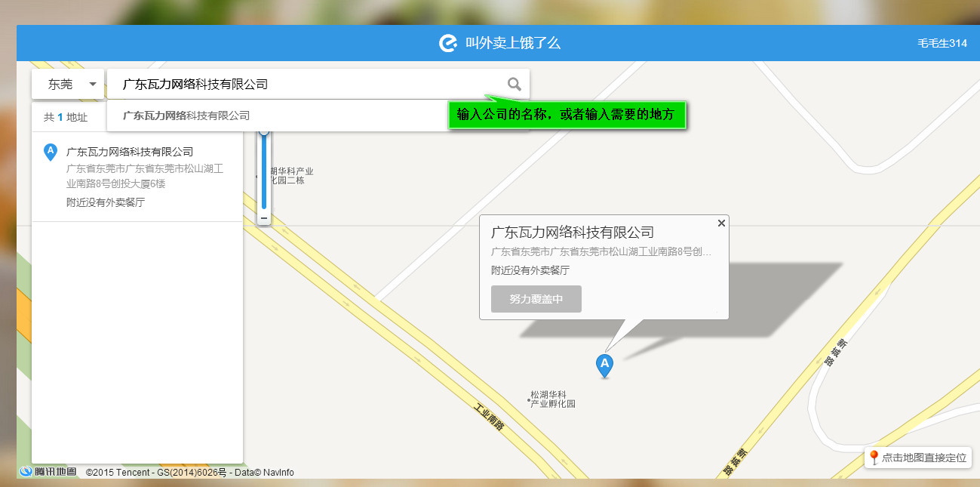Select the blue A marker on the map
Image resolution: width=980 pixels, height=487 pixels.
pyautogui.click(x=604, y=364)
